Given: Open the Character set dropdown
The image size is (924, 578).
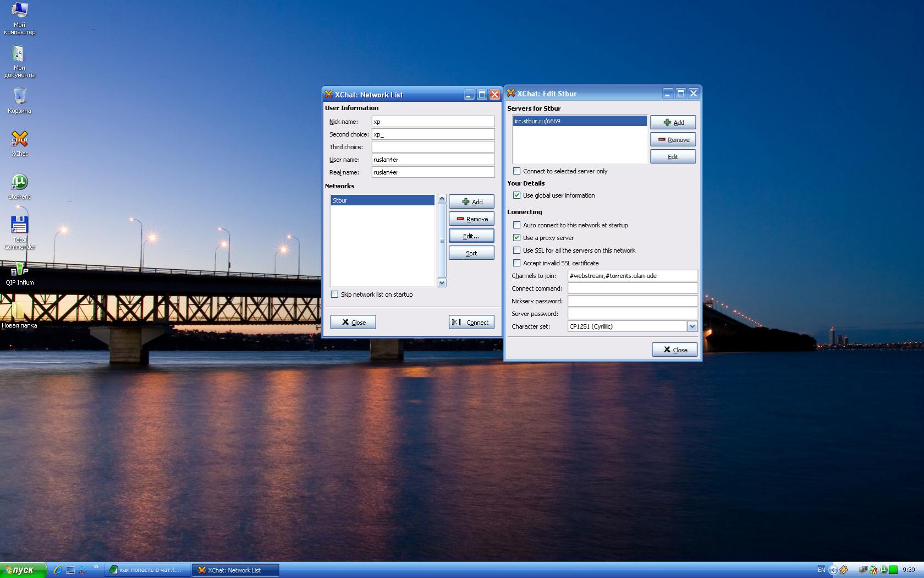Looking at the screenshot, I should [692, 326].
